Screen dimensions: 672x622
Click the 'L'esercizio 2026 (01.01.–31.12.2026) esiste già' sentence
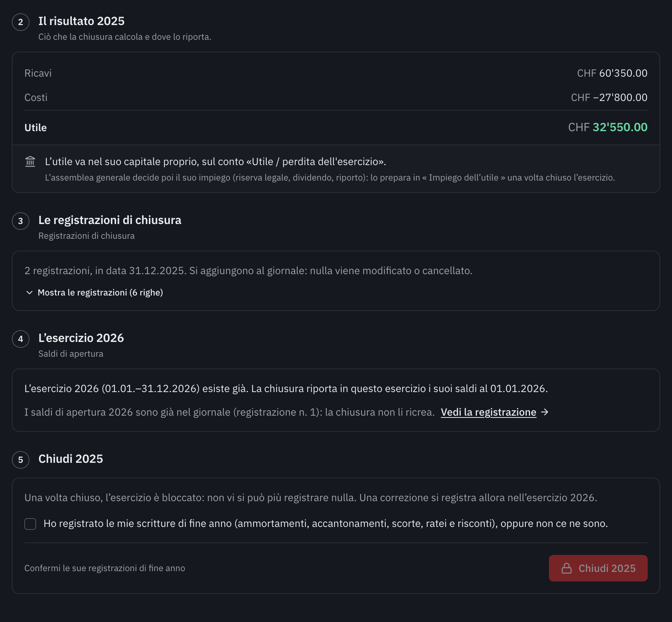click(x=286, y=388)
